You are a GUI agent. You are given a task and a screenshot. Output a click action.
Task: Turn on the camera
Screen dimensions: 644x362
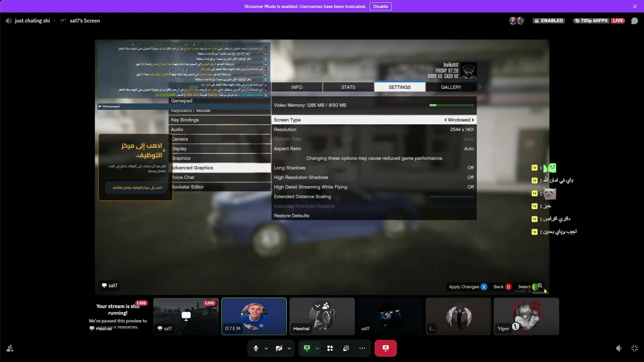(279, 348)
